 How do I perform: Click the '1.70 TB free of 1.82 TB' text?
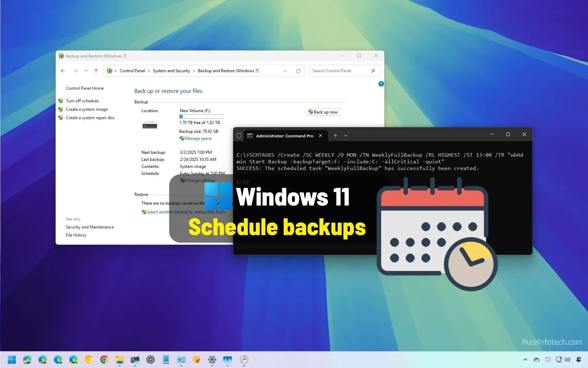coord(199,123)
